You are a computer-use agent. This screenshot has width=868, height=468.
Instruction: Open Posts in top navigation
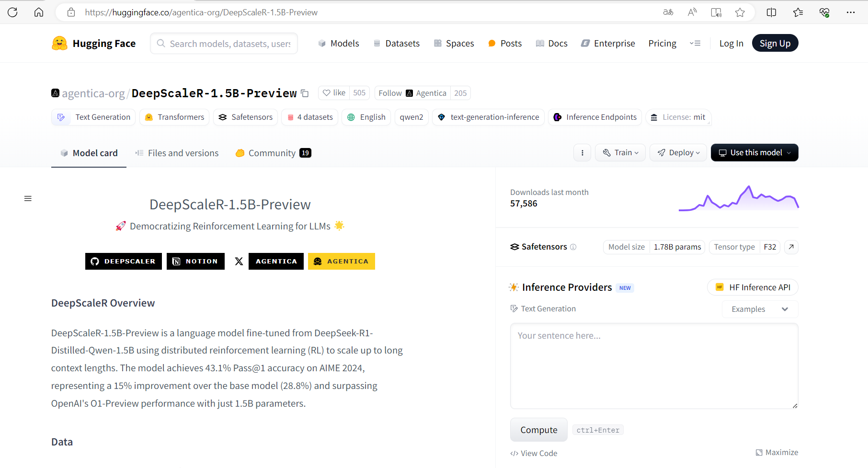coord(504,44)
